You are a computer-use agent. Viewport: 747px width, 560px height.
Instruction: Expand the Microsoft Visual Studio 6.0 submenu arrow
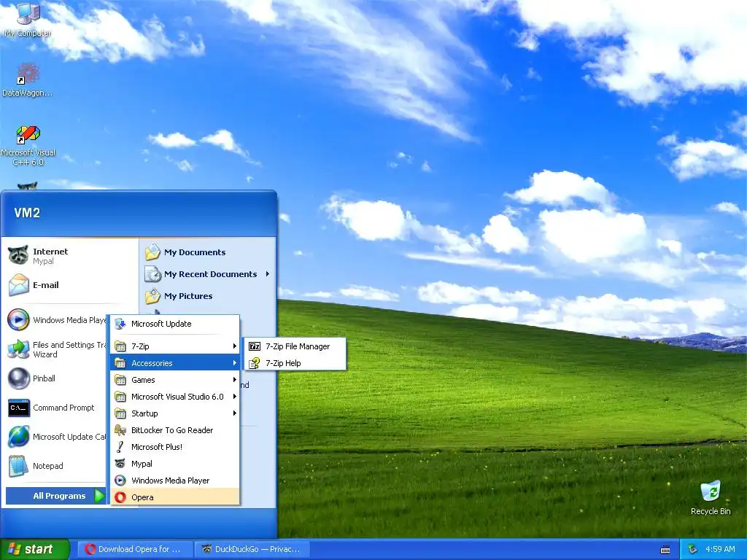click(234, 396)
